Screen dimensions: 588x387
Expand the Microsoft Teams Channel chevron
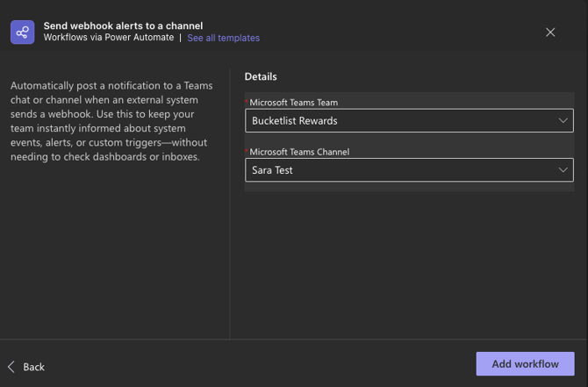[563, 170]
